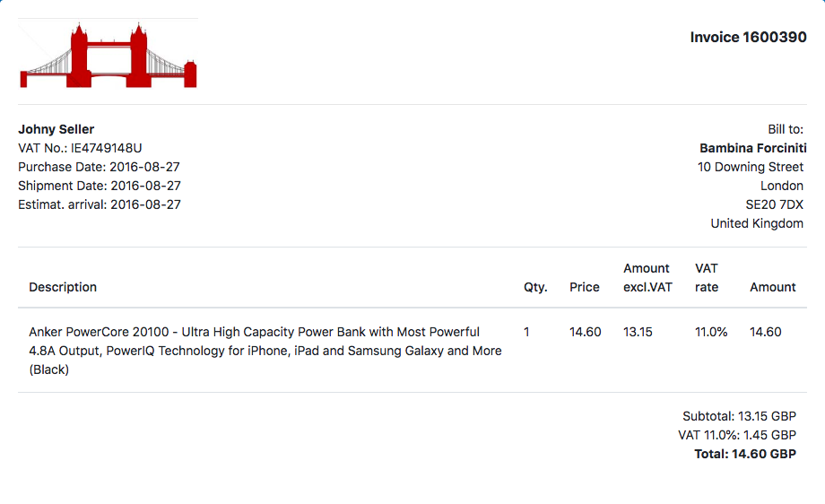Click the 13.15 amount excl. VAT cell

pos(638,332)
